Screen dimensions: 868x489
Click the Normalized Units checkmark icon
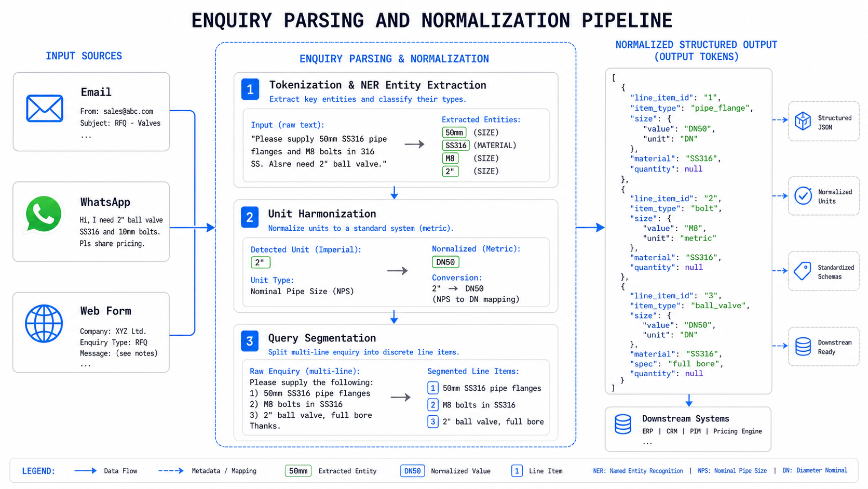pos(803,196)
